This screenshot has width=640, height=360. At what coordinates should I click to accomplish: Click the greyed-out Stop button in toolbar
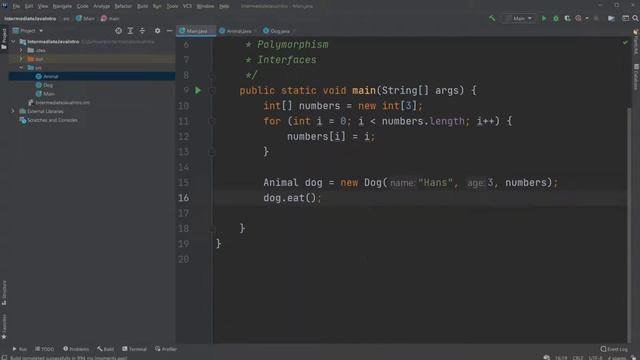[596, 18]
